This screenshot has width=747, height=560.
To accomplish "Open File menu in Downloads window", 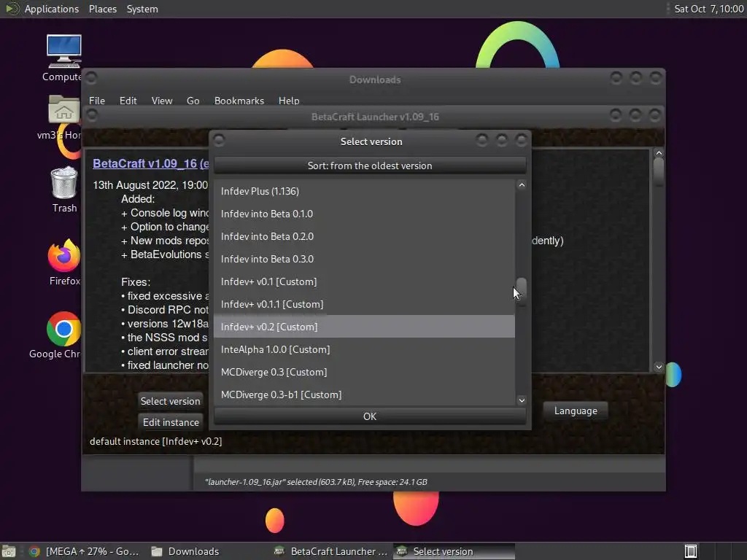I will point(97,101).
